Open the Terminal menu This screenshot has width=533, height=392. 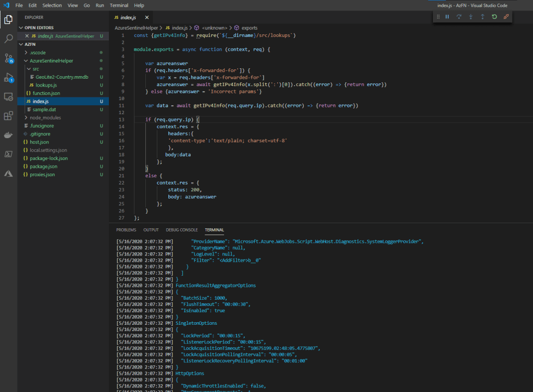point(119,5)
